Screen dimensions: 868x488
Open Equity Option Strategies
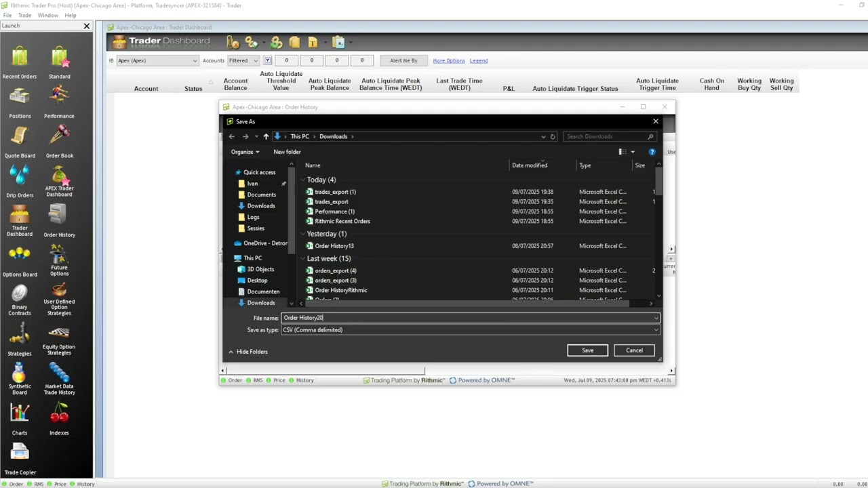point(59,340)
